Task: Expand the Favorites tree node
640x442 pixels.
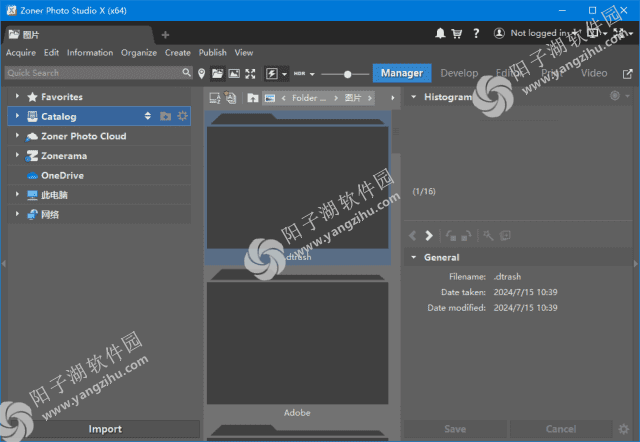Action: (17, 96)
